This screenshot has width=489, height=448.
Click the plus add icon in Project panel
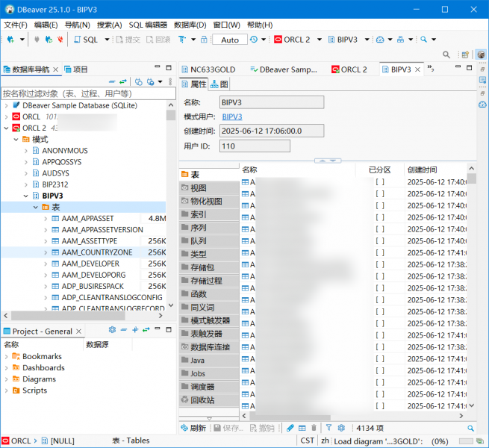135,330
